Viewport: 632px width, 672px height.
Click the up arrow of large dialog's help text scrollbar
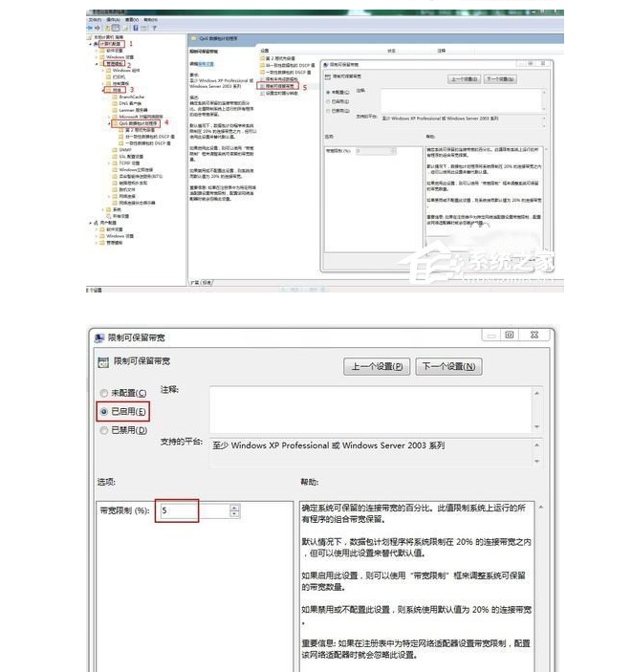coord(541,508)
